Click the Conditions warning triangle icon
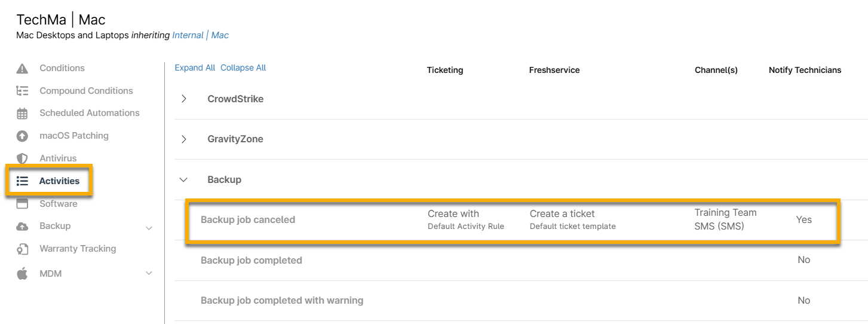Screen dimensions: 868x324 coord(22,68)
